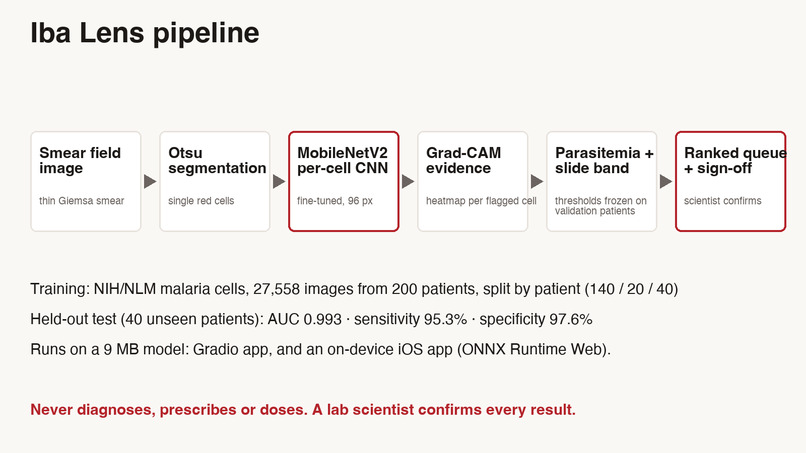Click arrow between Parasitemia and Ranked queue
The image size is (806, 453).
pyautogui.click(x=666, y=182)
